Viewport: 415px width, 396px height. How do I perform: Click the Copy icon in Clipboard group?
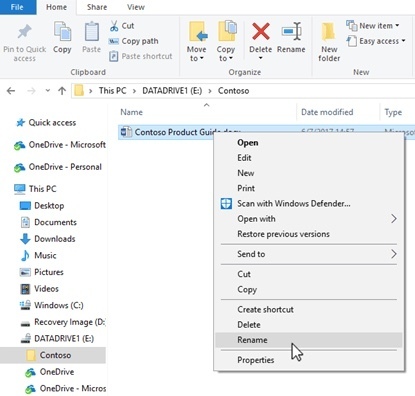(62, 32)
